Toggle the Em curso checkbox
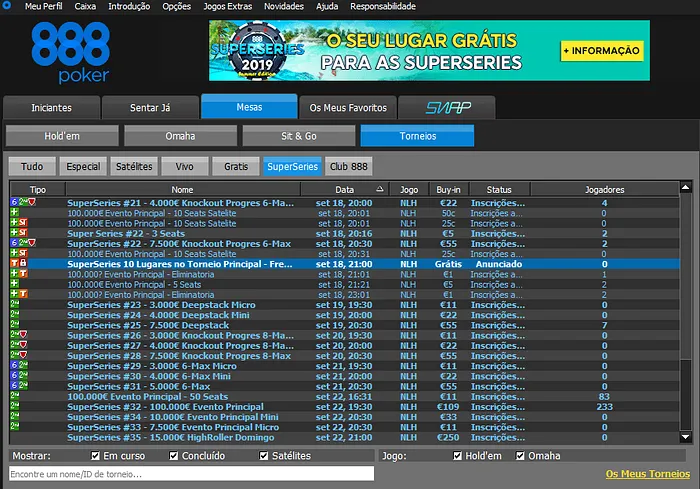 pos(95,456)
